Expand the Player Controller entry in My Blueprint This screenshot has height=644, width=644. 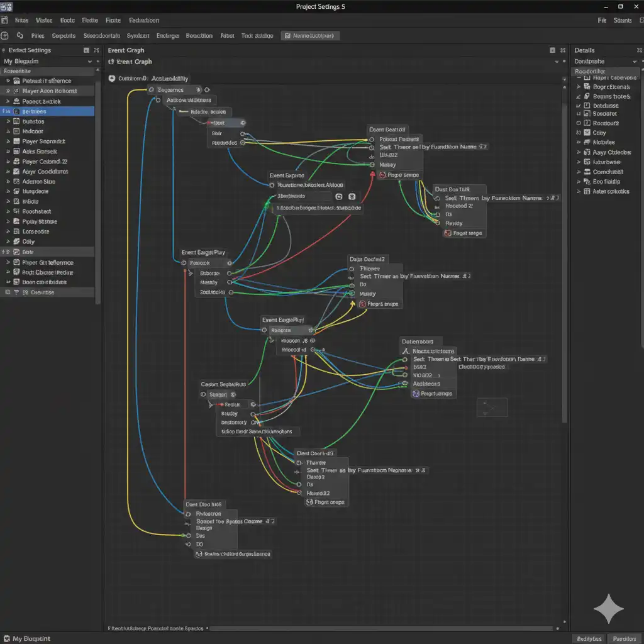(9, 91)
